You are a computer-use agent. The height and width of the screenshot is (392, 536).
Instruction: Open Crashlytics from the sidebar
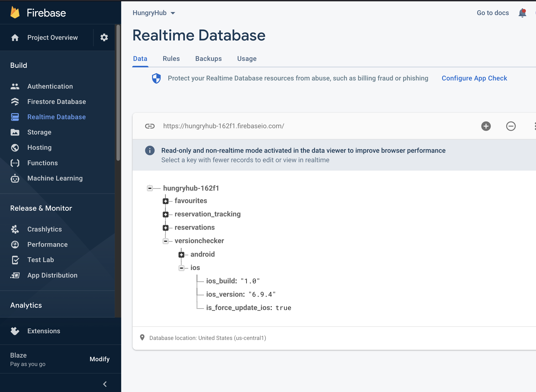pos(44,229)
